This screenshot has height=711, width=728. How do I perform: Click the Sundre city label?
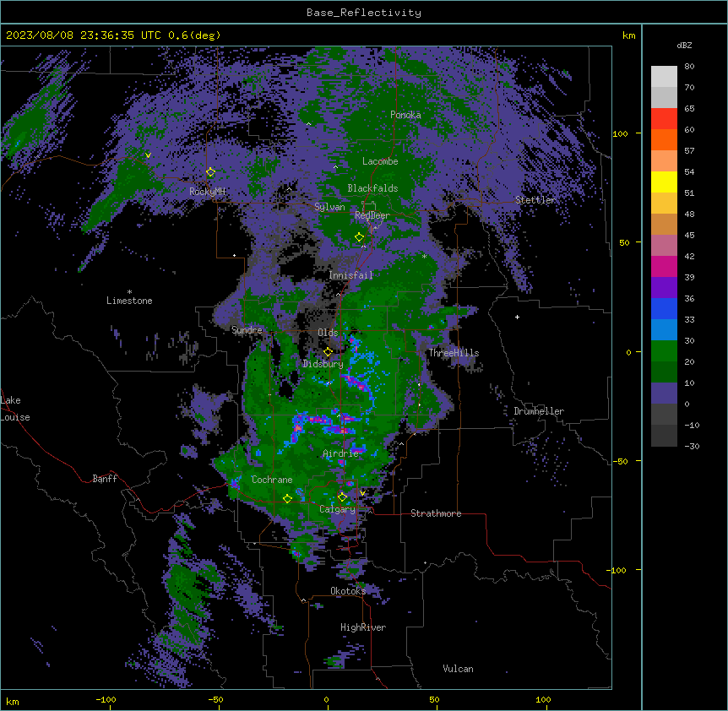[x=247, y=330]
